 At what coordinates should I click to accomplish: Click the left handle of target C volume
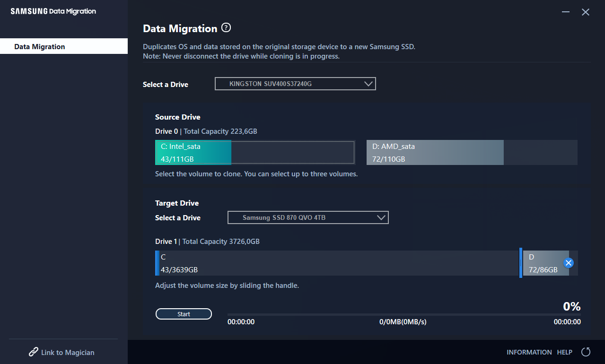point(157,263)
